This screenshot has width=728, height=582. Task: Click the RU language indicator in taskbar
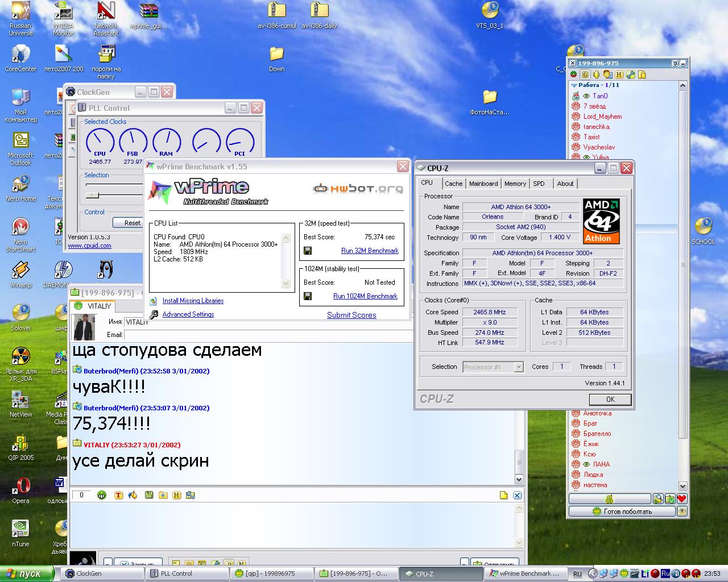tap(577, 574)
